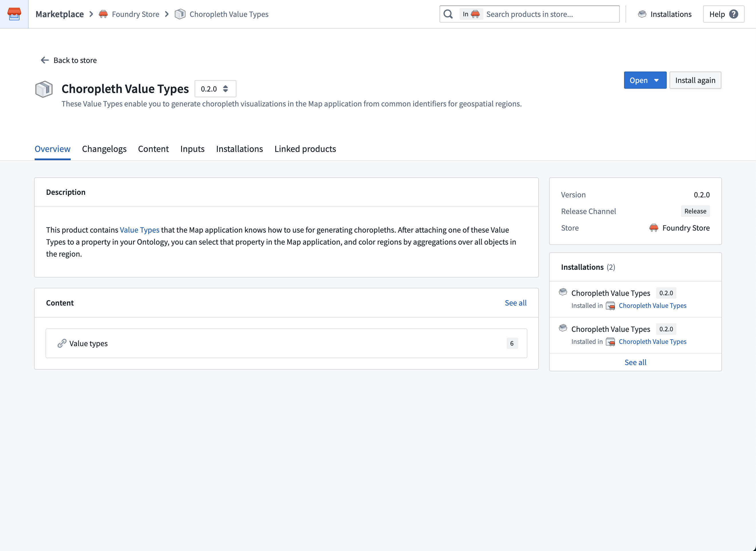Focus the Search products in store field

point(551,14)
